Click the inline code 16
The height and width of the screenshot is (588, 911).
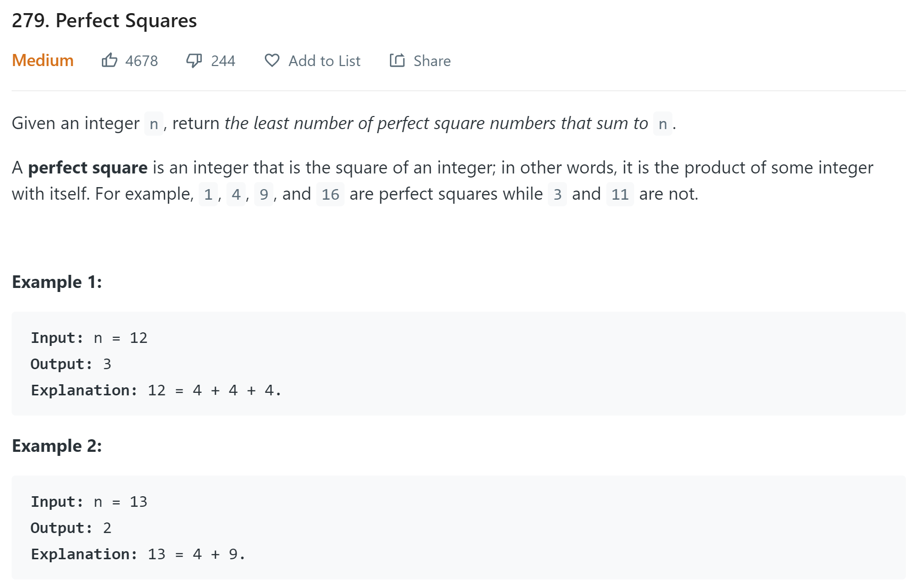pos(330,194)
